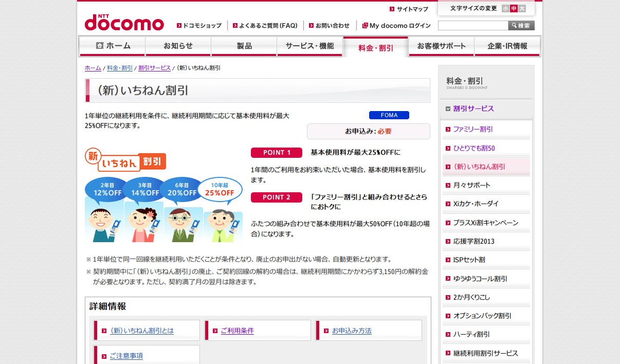Image resolution: width=620 pixels, height=364 pixels.
Task: Open the 製品 navigation tab
Action: point(244,46)
